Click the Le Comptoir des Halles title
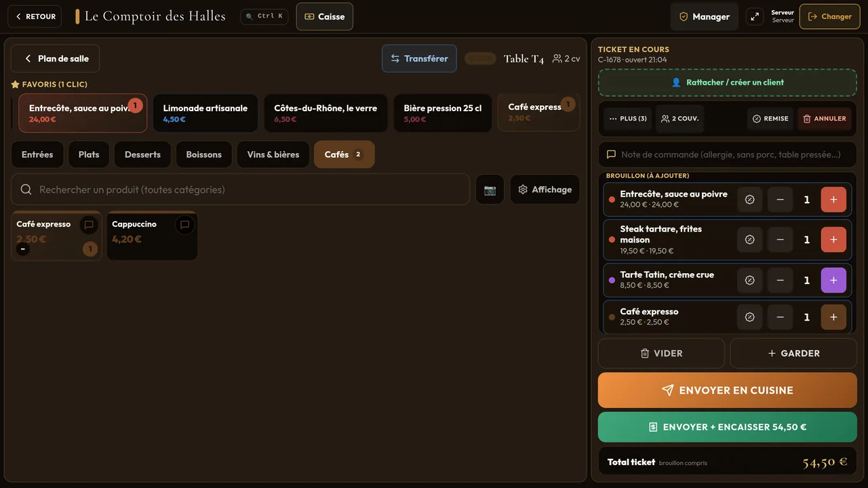Viewport: 868px width, 488px height. [155, 16]
